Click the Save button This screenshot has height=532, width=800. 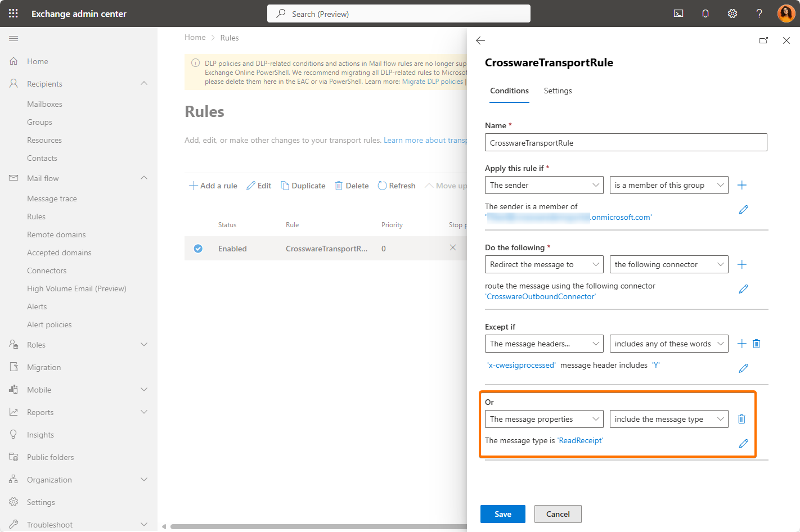(502, 514)
